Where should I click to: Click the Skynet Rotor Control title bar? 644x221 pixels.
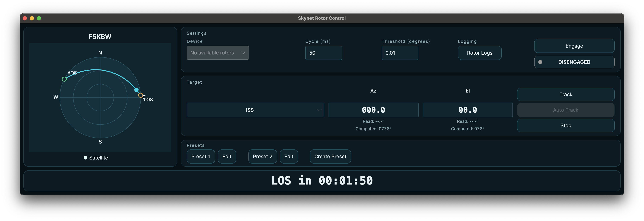(322, 18)
